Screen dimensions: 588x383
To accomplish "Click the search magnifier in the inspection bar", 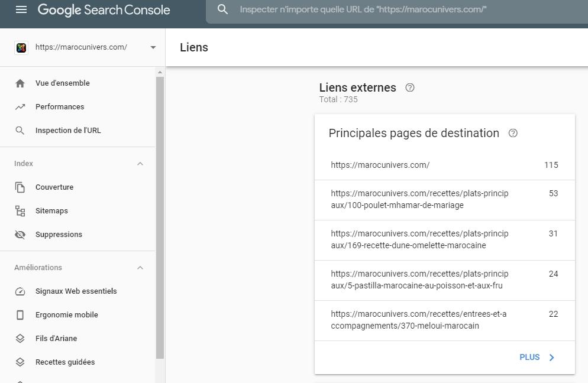I will tap(222, 9).
